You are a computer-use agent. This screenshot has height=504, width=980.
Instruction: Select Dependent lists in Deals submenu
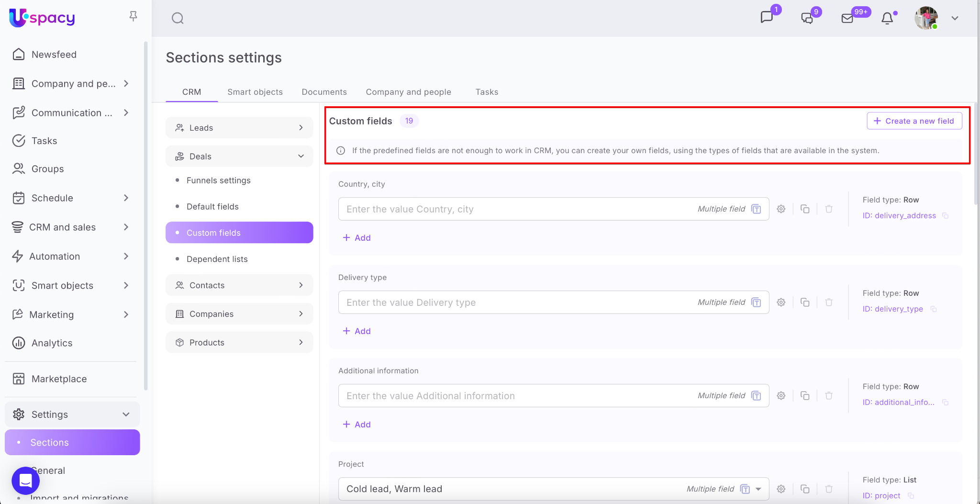click(217, 259)
